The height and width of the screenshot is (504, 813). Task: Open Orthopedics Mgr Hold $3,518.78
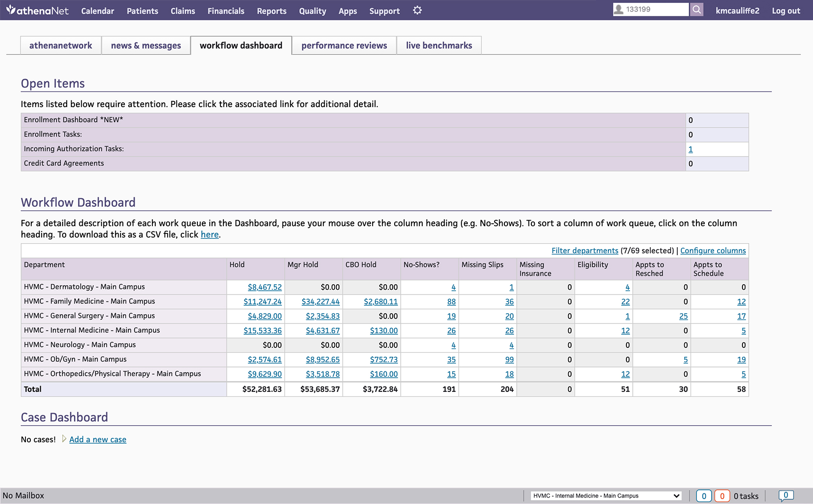pos(323,374)
